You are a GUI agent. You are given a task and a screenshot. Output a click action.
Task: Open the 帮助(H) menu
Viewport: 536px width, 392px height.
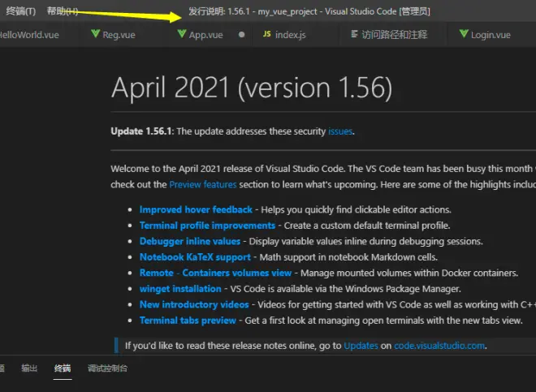click(x=63, y=11)
